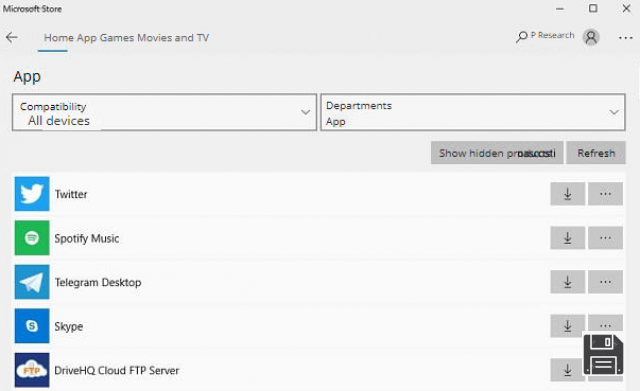640x391 pixels.
Task: Minimize the Microsoft Store window
Action: pyautogui.click(x=560, y=9)
